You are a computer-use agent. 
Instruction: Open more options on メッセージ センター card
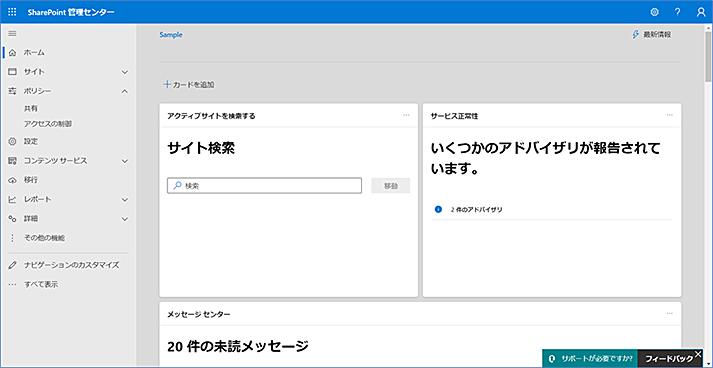point(669,313)
